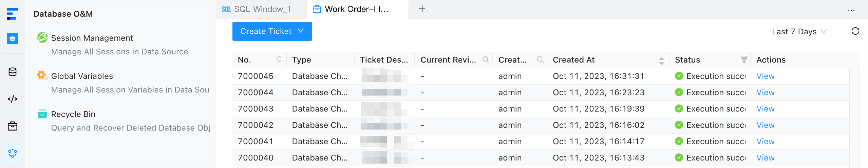Click the plus icon to add tab
The height and width of the screenshot is (168, 868).
click(422, 9)
